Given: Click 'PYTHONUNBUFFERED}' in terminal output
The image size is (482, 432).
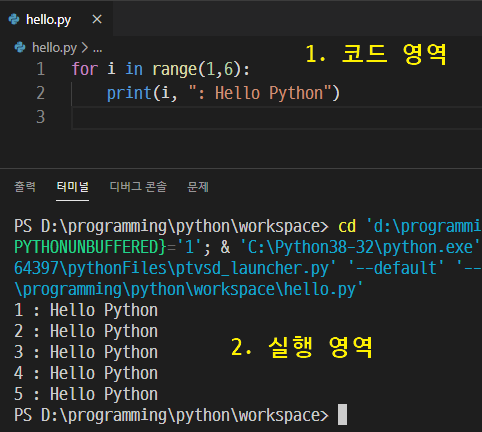Looking at the screenshot, I should 90,247.
